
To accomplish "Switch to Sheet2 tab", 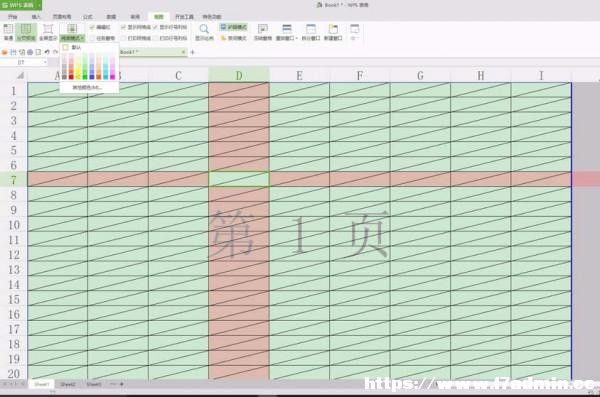I will point(68,384).
